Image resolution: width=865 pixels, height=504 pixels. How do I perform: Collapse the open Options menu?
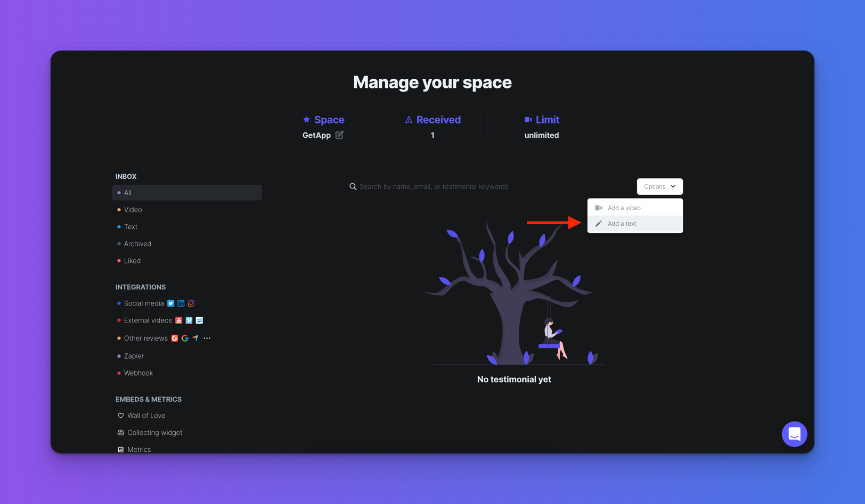(659, 186)
